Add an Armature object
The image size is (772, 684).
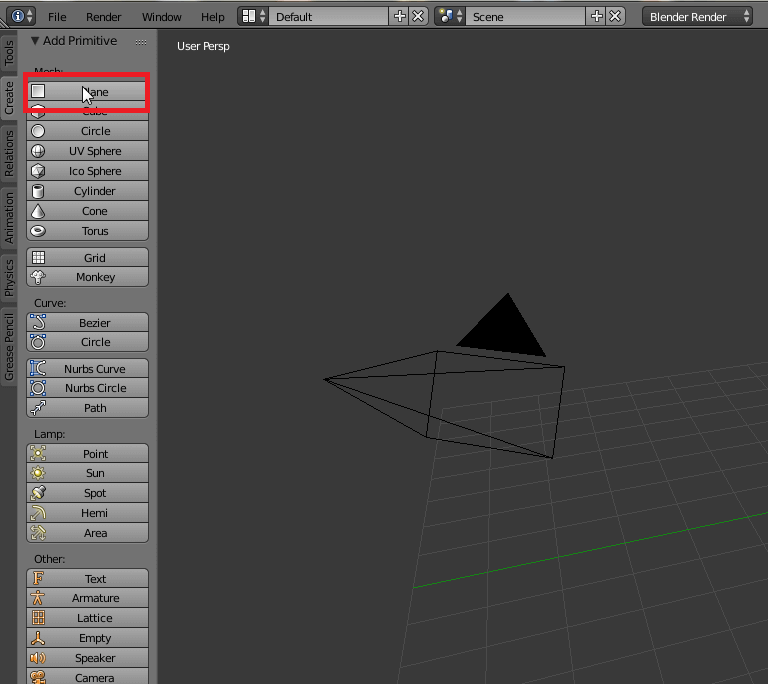(x=87, y=598)
